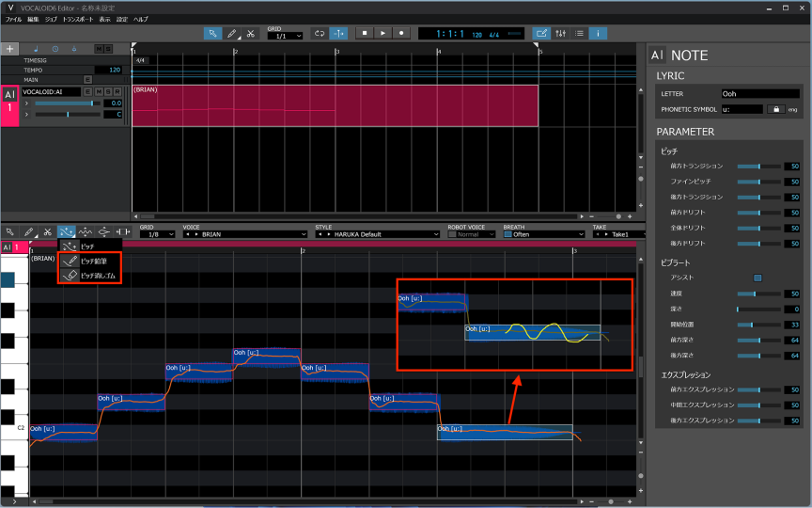The height and width of the screenshot is (508, 812).
Task: Select the arrow pointer tool in top toolbar
Action: [212, 34]
